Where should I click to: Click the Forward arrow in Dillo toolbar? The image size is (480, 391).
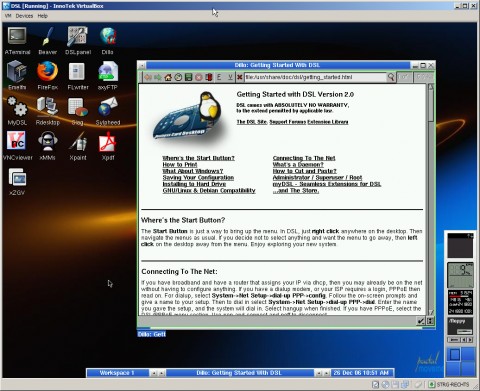click(x=158, y=77)
